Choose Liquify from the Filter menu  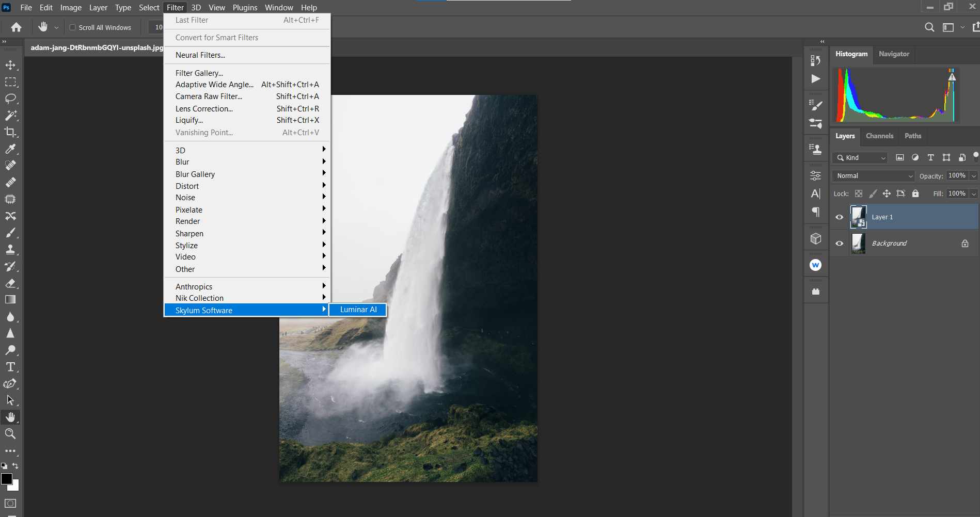247,120
